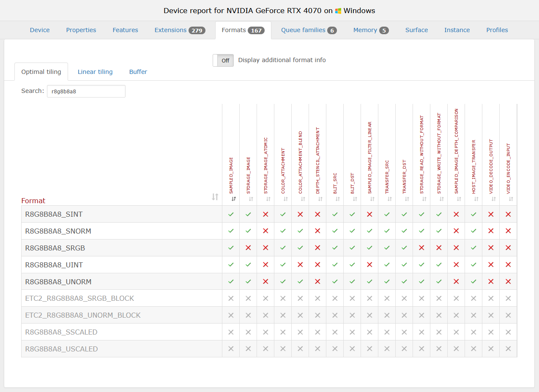Viewport: 539px width, 392px height.
Task: Sort by SAMPLED_IMAGE_FILTER_LINEAR sort icon
Action: tap(372, 199)
